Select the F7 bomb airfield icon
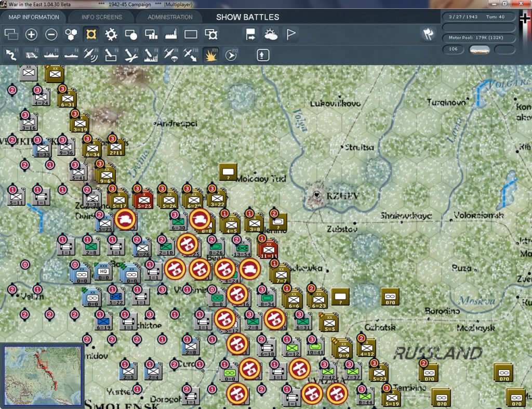This screenshot has height=409, width=532. [x=131, y=55]
